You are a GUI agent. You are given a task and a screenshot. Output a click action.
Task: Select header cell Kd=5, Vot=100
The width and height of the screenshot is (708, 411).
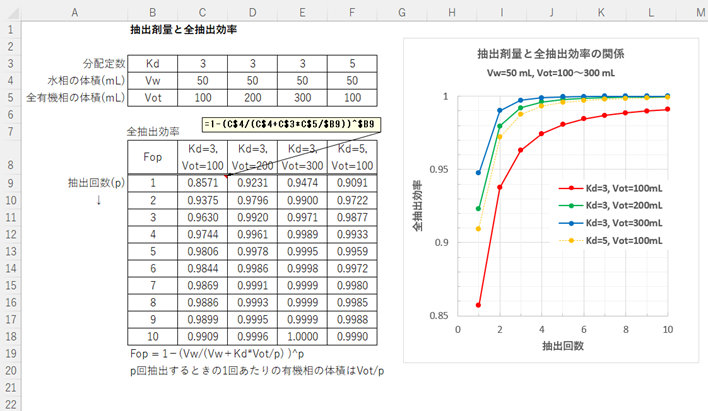[x=352, y=157]
